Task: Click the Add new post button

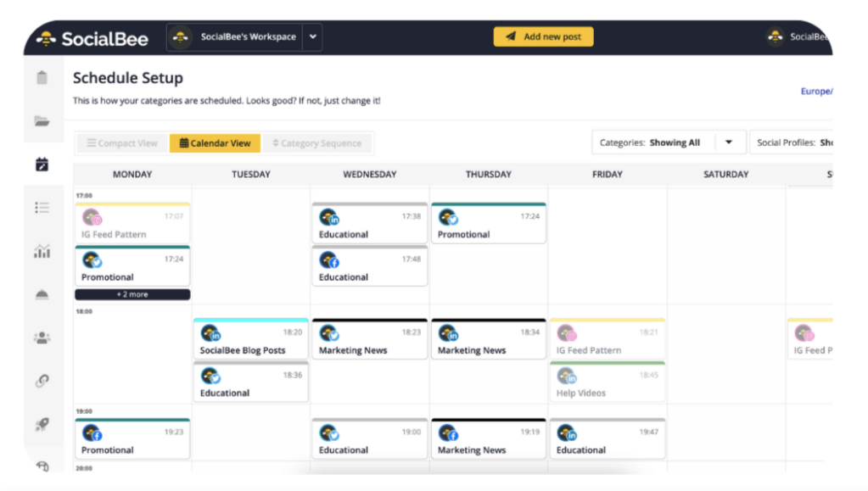Action: (543, 36)
